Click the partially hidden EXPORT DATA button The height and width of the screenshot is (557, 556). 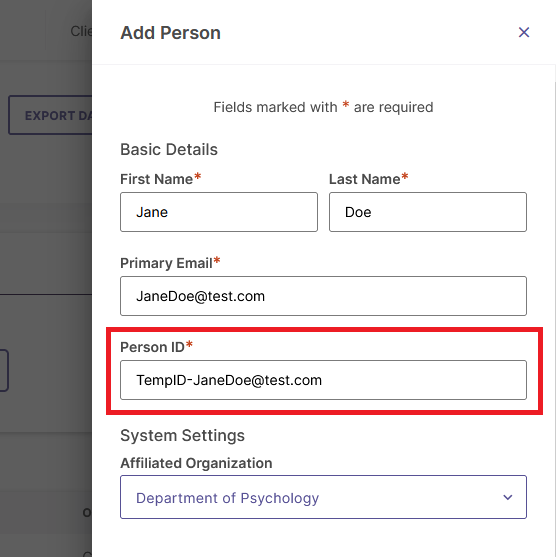click(x=50, y=115)
